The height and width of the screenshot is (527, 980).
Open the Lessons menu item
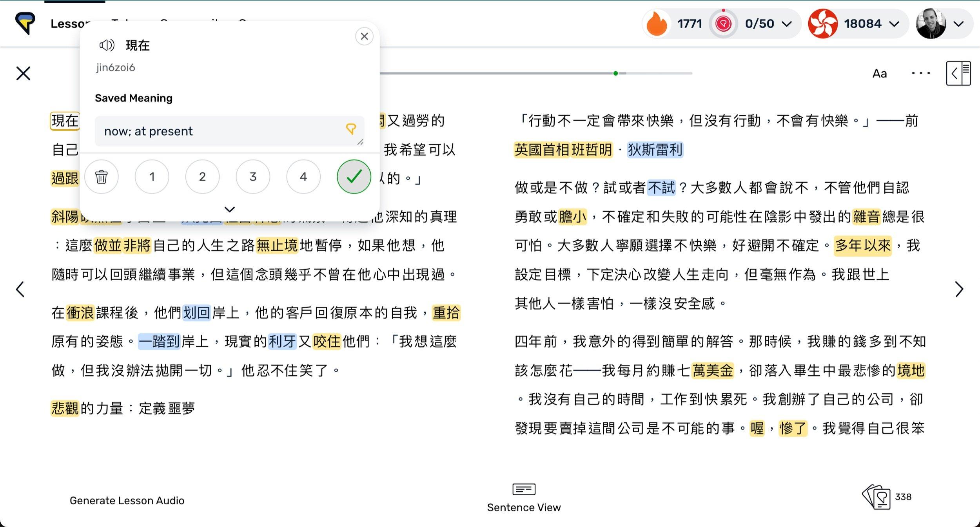coord(69,24)
